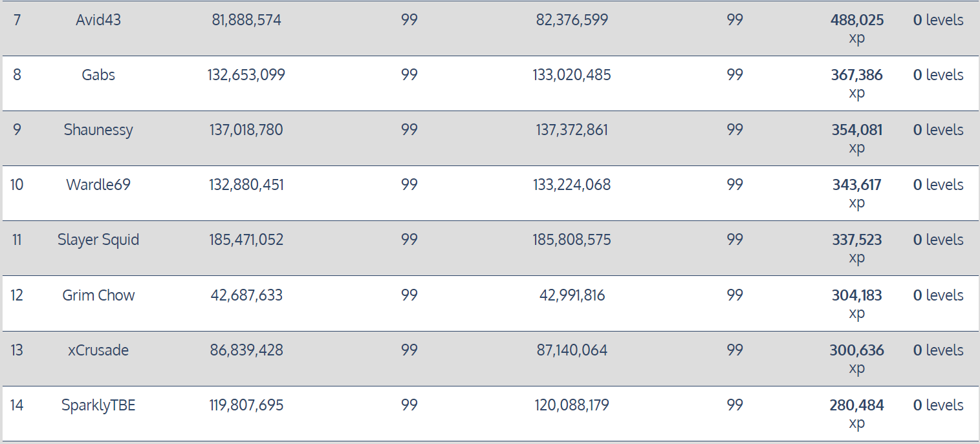This screenshot has height=444, width=980.
Task: Click rank 14 row number
Action: click(17, 405)
